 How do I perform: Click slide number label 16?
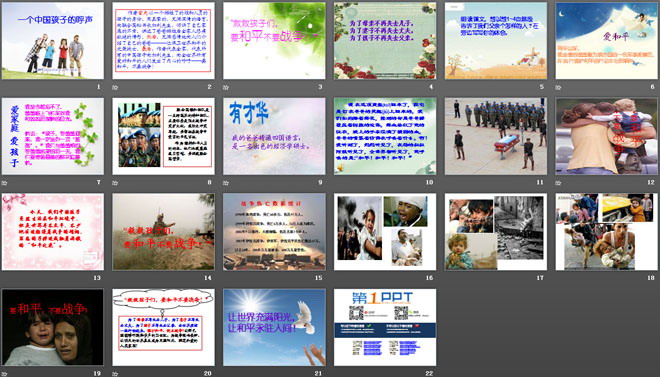point(429,278)
